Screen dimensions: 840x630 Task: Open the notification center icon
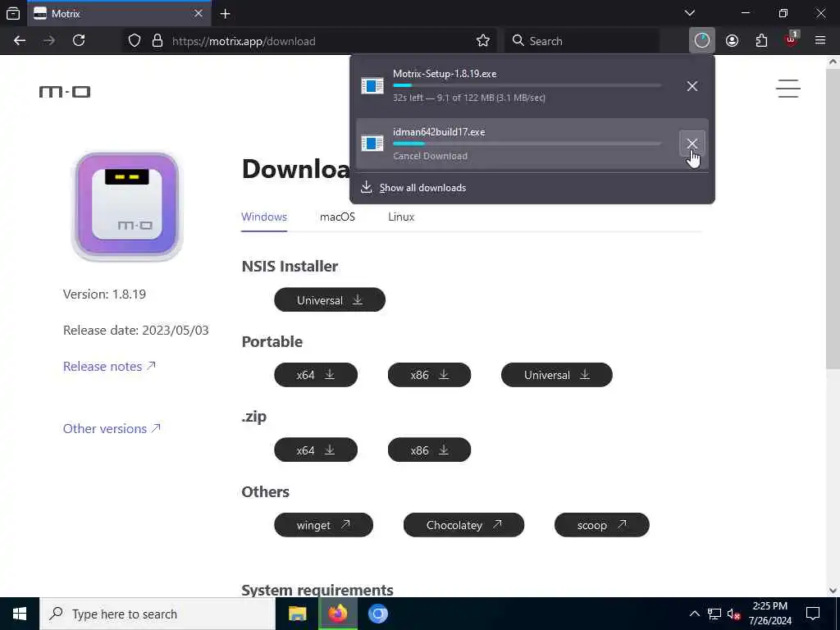coord(813,614)
